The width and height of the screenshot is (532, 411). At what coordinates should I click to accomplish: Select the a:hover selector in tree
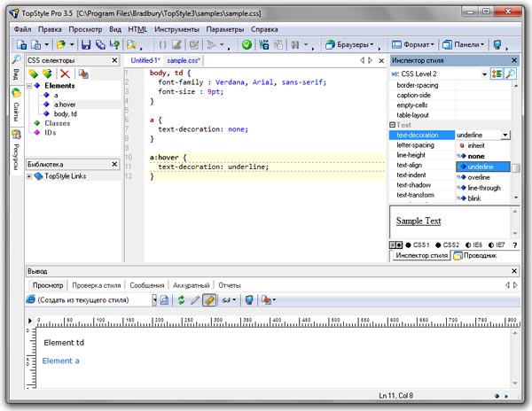[65, 105]
